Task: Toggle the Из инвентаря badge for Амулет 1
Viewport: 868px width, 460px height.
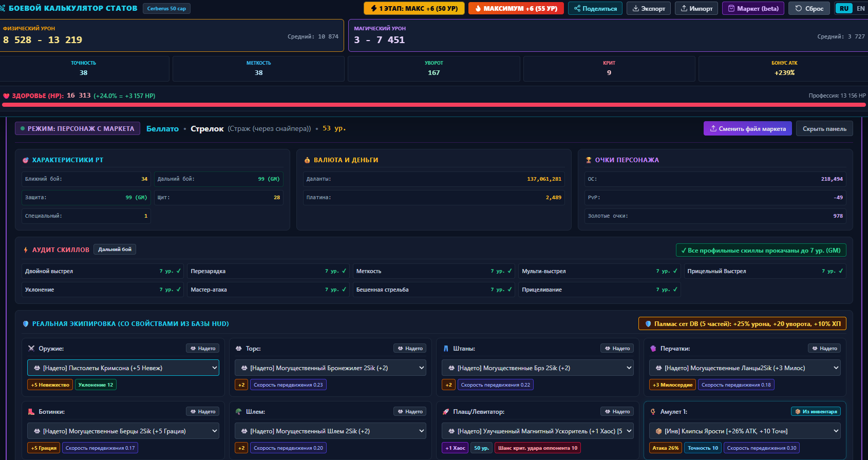Action: point(816,412)
